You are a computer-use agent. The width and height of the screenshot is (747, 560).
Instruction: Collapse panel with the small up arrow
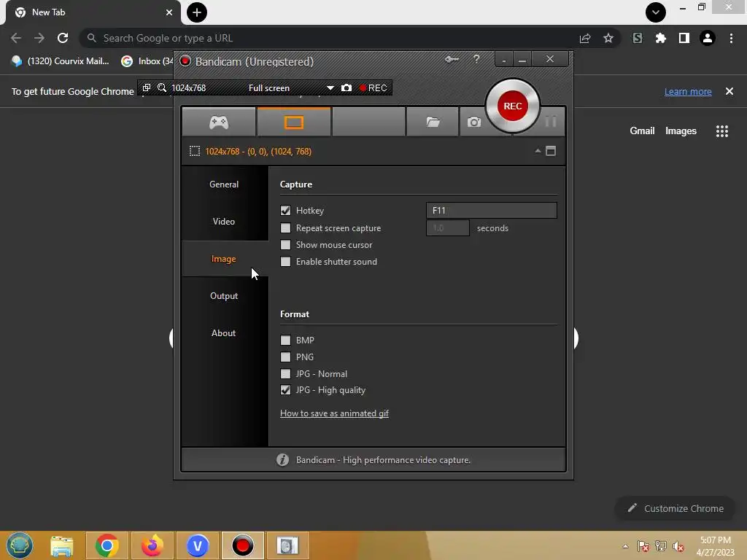538,151
